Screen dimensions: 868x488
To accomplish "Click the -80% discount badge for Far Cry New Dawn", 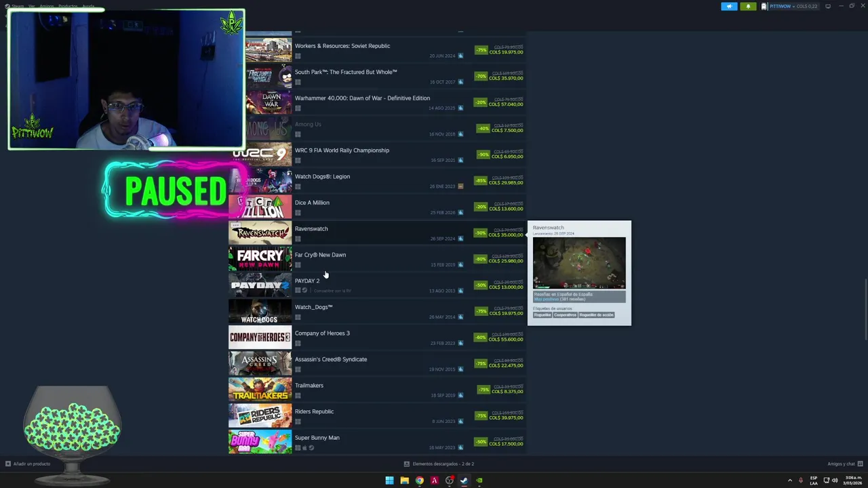I will click(x=481, y=259).
